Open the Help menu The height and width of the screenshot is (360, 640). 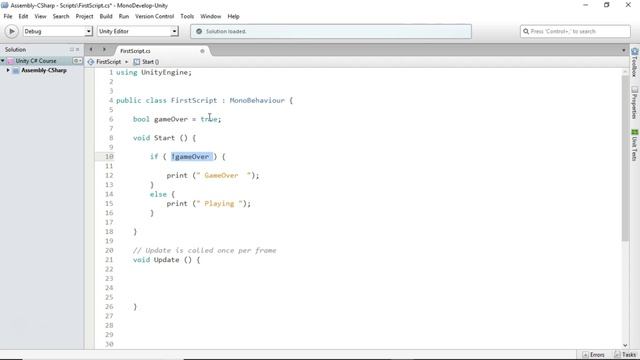point(233,16)
